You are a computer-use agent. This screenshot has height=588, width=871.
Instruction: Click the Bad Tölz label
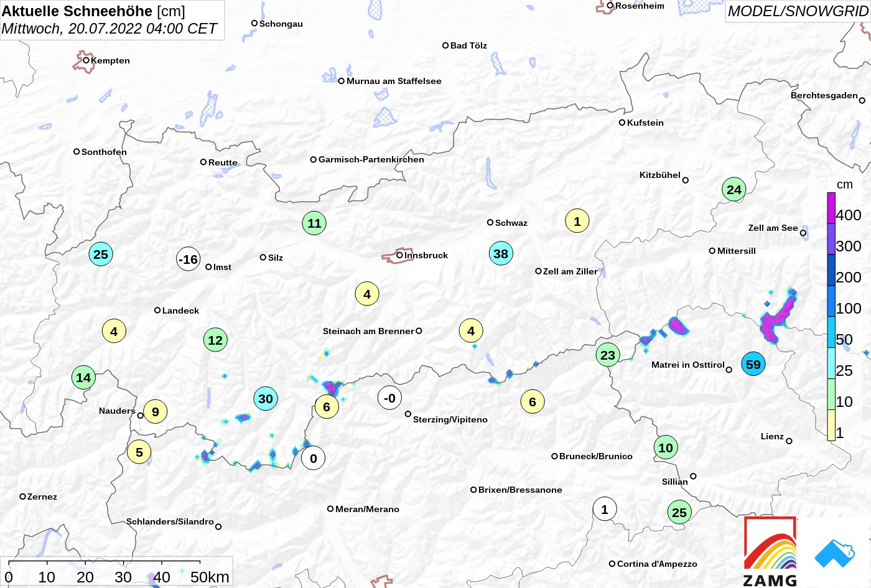pos(468,45)
